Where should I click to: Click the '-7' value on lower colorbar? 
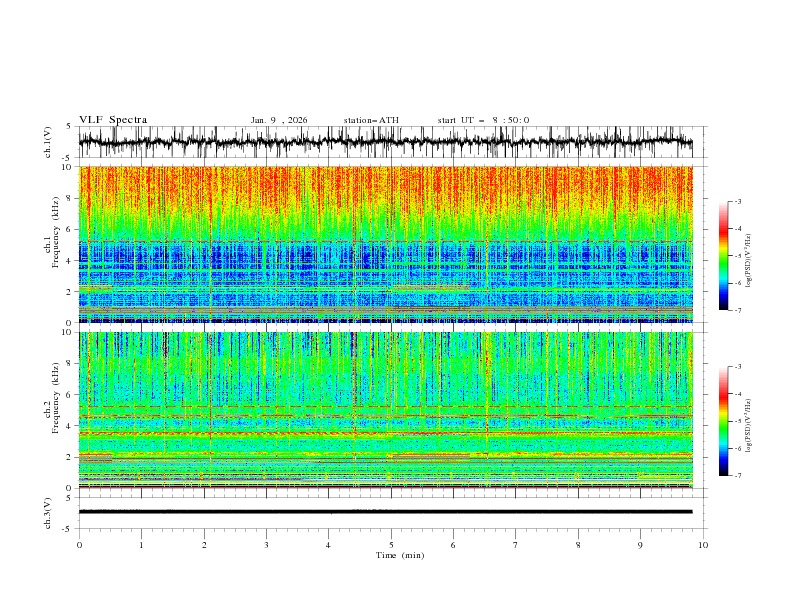point(737,476)
